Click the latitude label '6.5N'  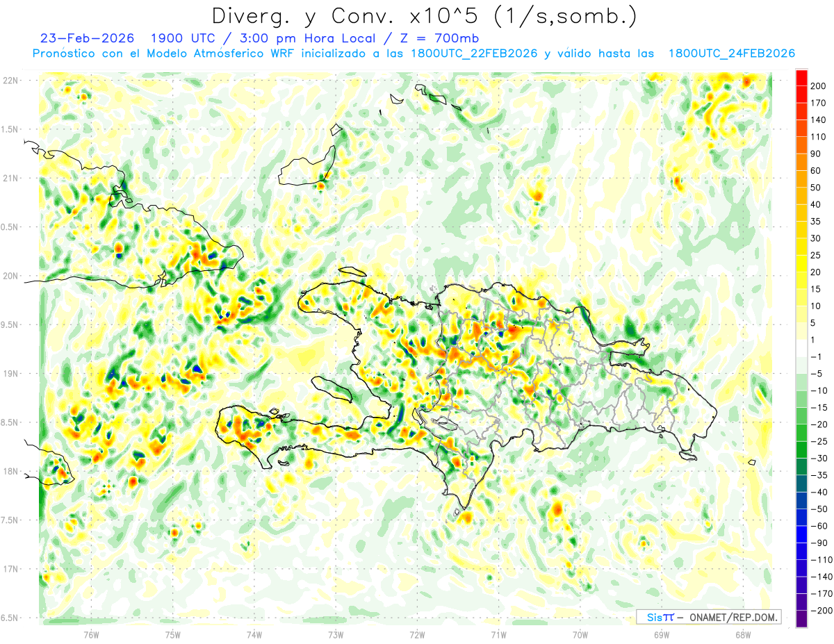pyautogui.click(x=10, y=618)
